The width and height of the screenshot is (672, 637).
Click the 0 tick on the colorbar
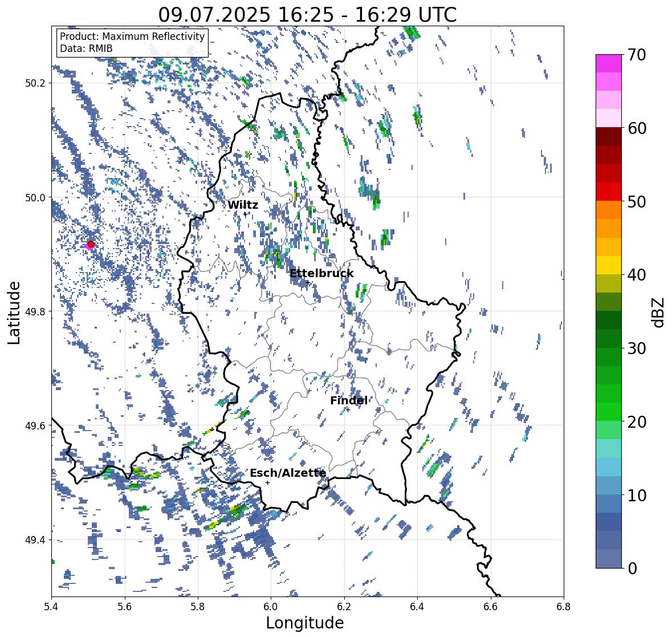click(x=632, y=569)
